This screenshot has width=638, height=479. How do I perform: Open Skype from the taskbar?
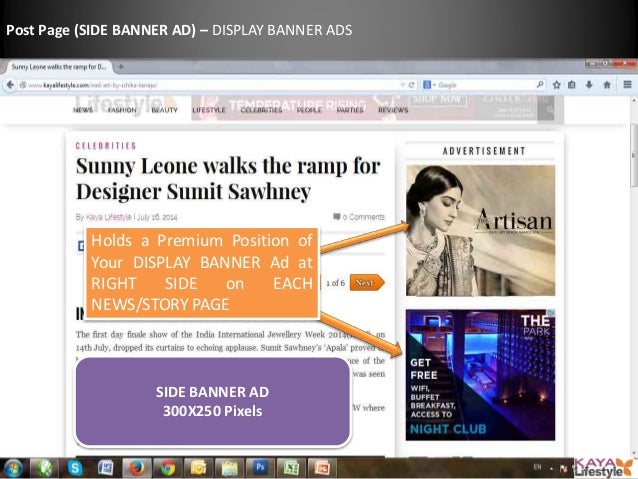point(75,468)
